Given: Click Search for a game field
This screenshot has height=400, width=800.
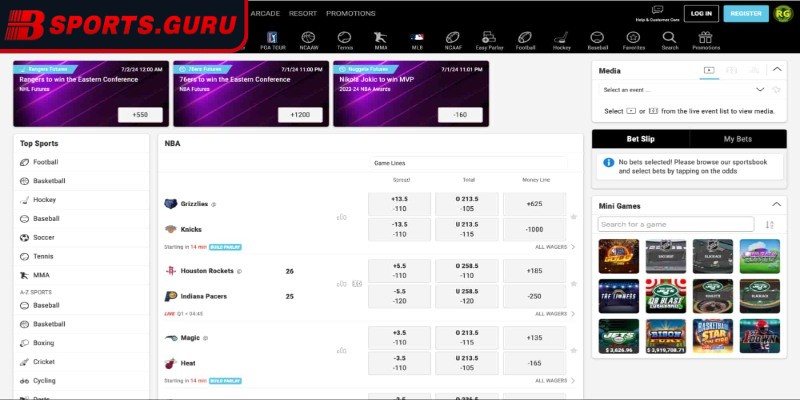Looking at the screenshot, I should click(676, 224).
